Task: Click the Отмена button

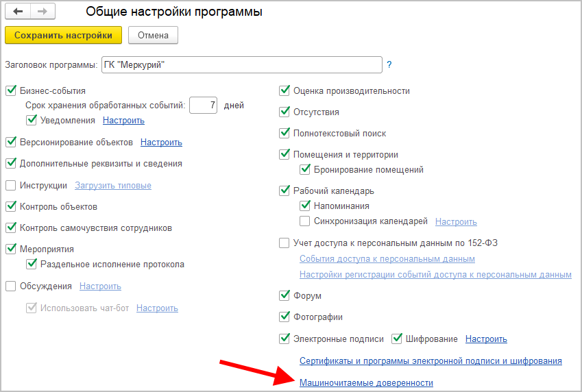Action: pyautogui.click(x=153, y=34)
